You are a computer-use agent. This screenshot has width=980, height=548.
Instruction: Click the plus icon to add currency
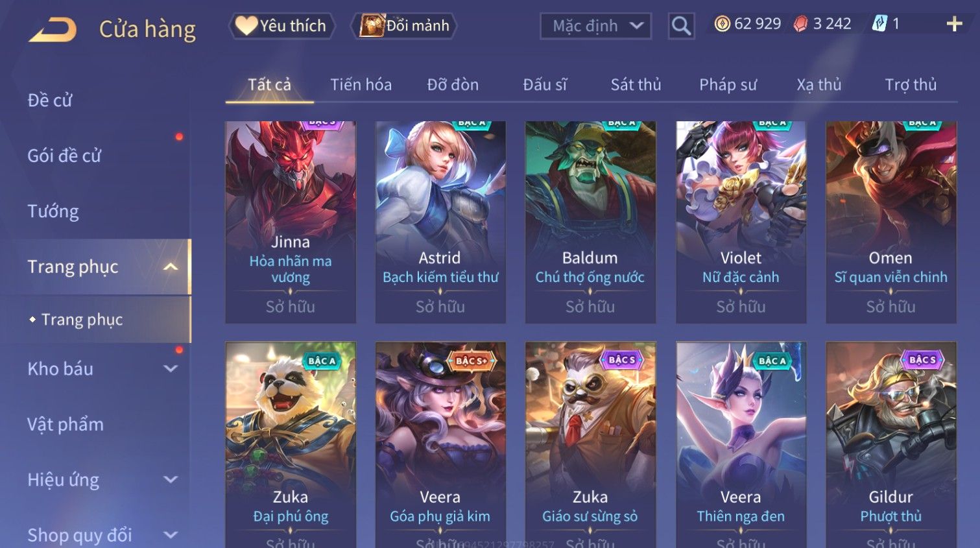954,25
